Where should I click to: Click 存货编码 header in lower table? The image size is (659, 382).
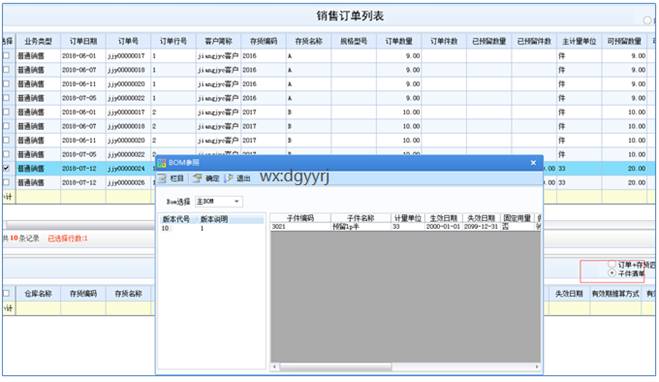[x=83, y=294]
